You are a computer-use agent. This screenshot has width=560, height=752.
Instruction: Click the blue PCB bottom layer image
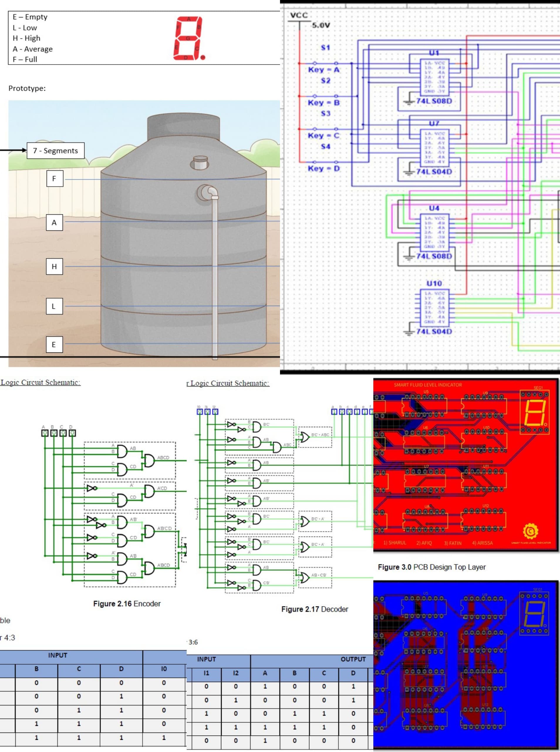pyautogui.click(x=466, y=665)
